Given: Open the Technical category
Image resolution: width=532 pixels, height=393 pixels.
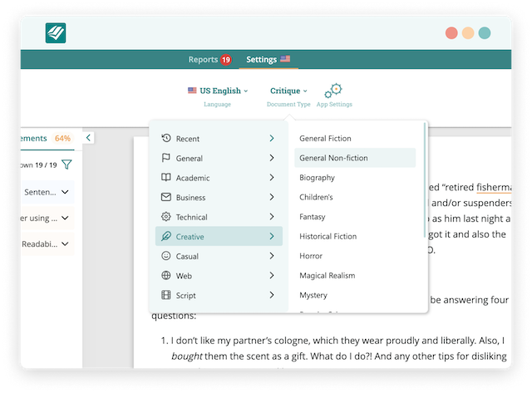Looking at the screenshot, I should click(x=219, y=217).
